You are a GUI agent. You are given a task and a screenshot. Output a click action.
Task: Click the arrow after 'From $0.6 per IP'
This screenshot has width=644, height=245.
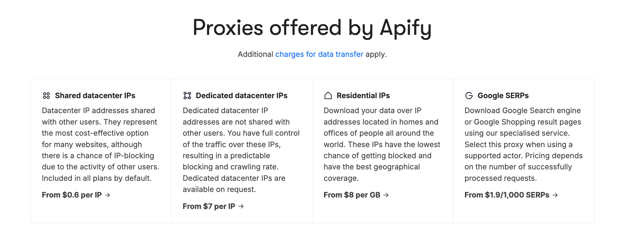click(108, 195)
